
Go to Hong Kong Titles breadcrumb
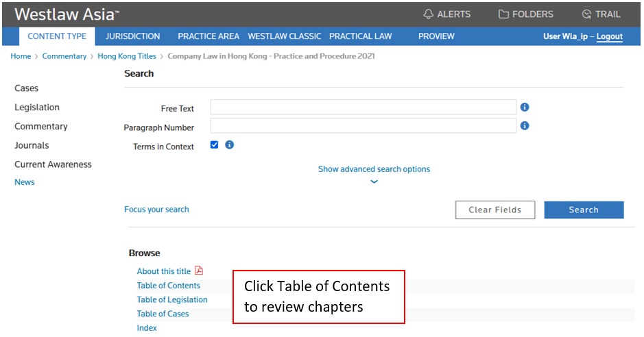(x=127, y=56)
